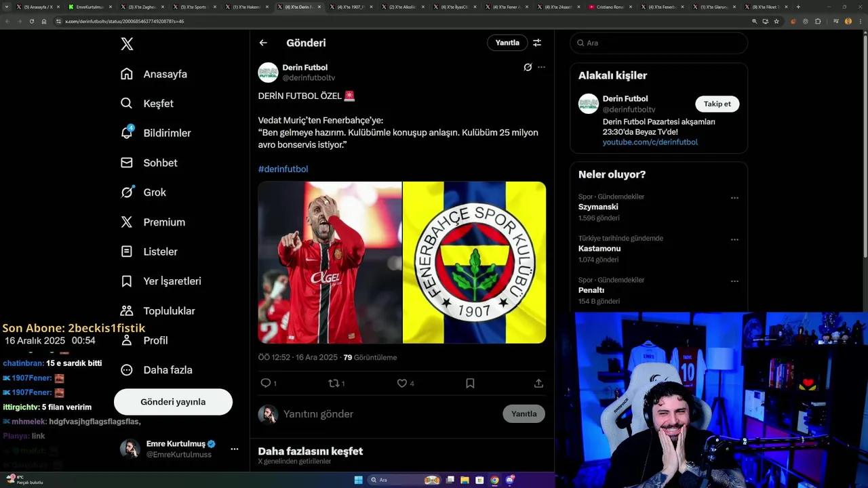Click the browser zoom magnifier icon

click(755, 21)
